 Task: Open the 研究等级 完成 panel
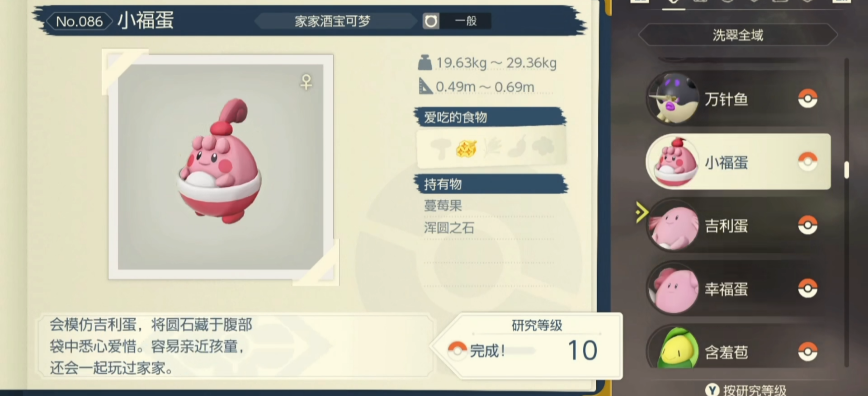click(527, 345)
